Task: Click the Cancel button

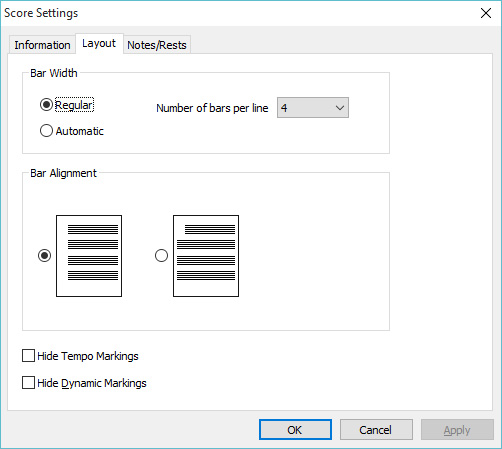Action: tap(376, 430)
